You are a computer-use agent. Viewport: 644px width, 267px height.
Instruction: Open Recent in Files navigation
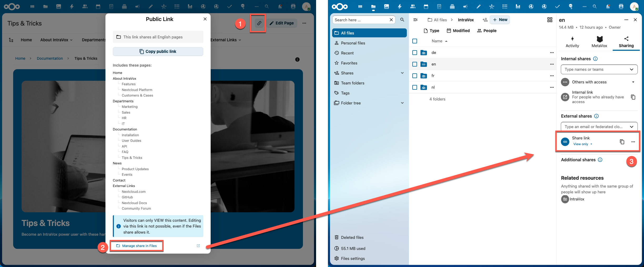[x=369, y=53]
